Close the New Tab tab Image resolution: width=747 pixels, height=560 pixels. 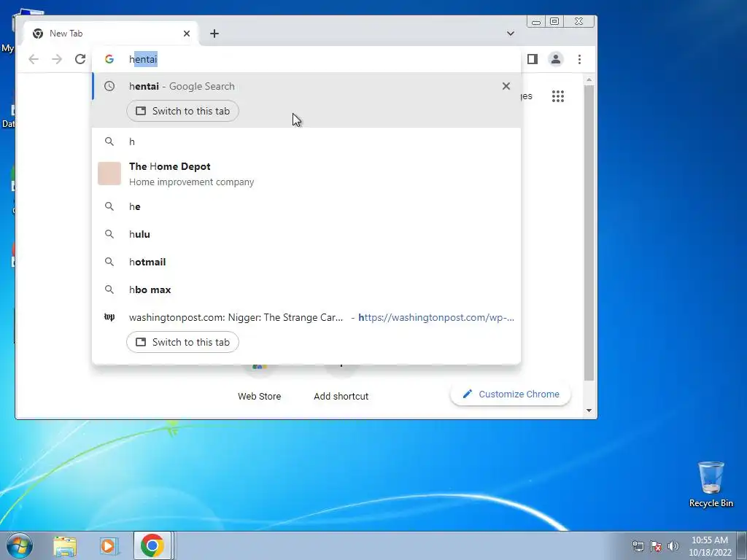(x=187, y=34)
